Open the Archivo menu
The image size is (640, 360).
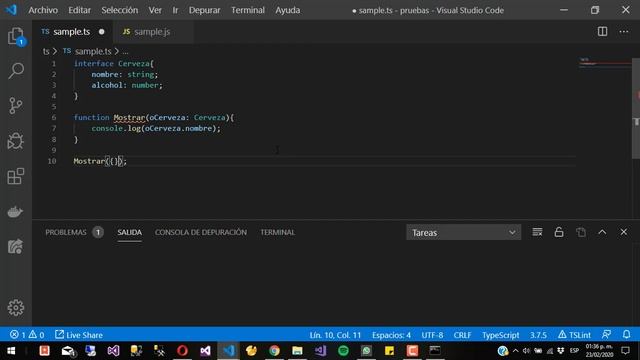point(43,10)
